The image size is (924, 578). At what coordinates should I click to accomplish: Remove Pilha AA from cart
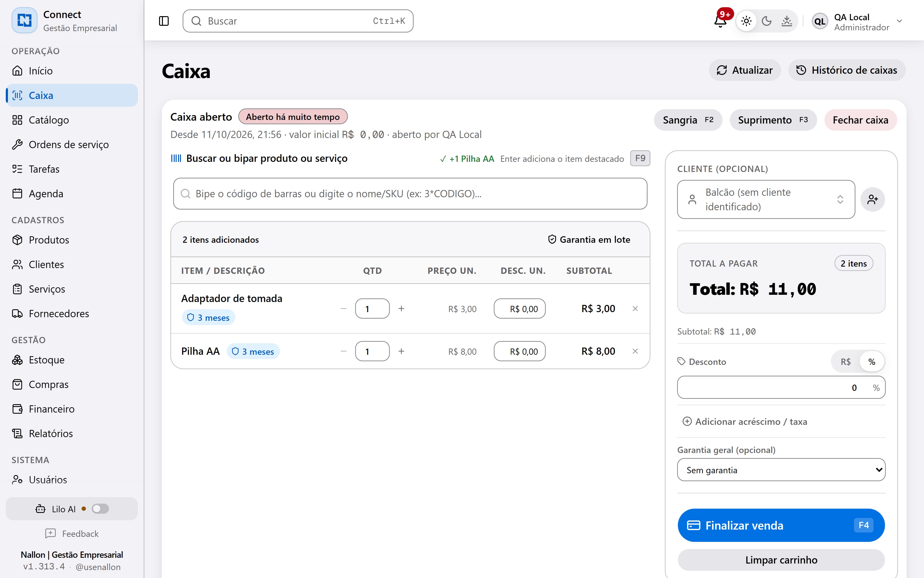[x=635, y=351]
